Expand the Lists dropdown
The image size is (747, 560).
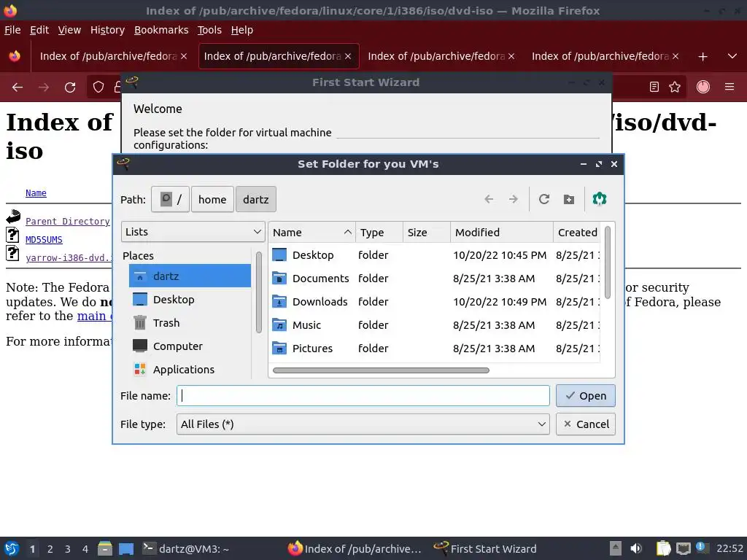click(x=193, y=232)
